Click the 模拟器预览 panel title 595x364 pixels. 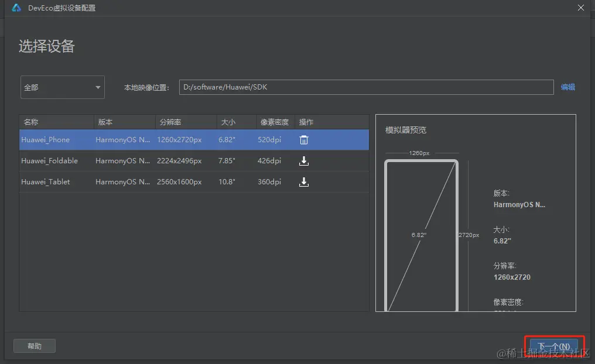click(406, 130)
